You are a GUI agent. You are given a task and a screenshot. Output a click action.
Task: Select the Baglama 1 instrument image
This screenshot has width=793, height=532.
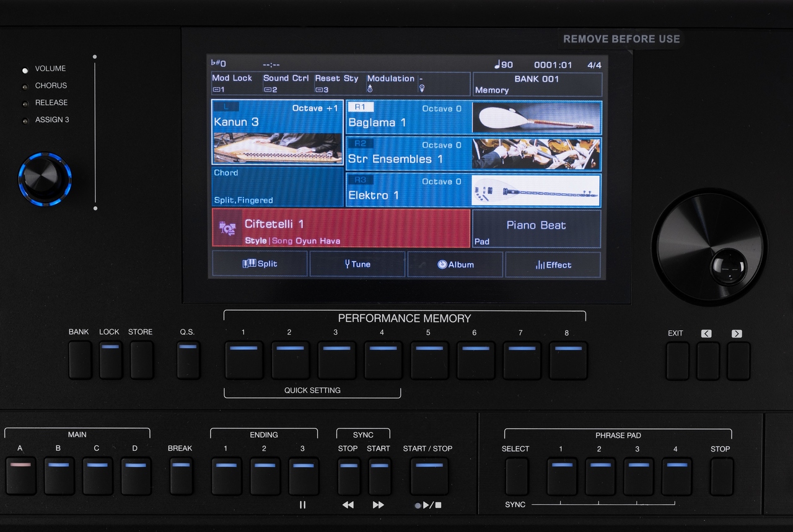536,118
